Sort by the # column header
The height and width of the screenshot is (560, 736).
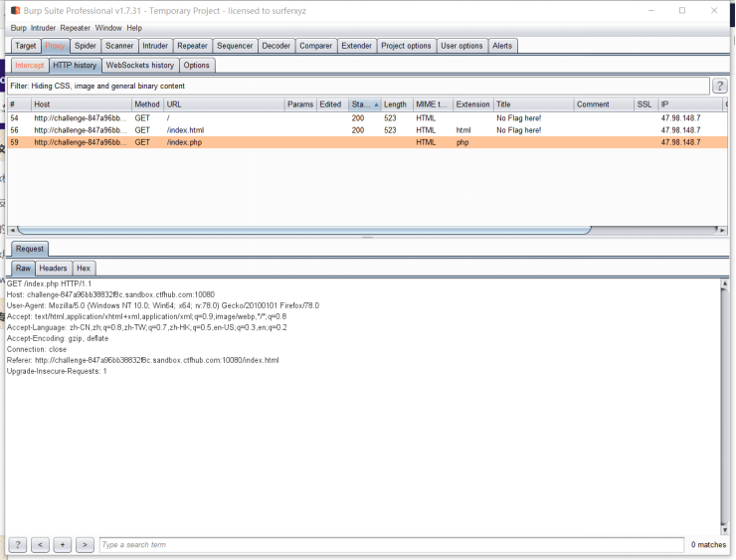19,104
